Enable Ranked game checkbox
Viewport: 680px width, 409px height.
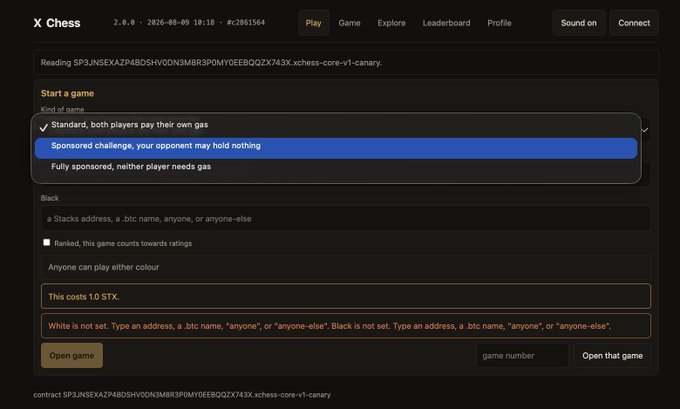click(x=46, y=242)
